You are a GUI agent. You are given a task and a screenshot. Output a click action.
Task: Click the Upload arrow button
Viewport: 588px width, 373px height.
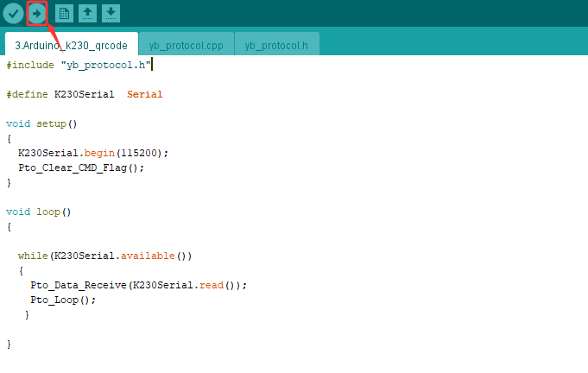(x=37, y=14)
